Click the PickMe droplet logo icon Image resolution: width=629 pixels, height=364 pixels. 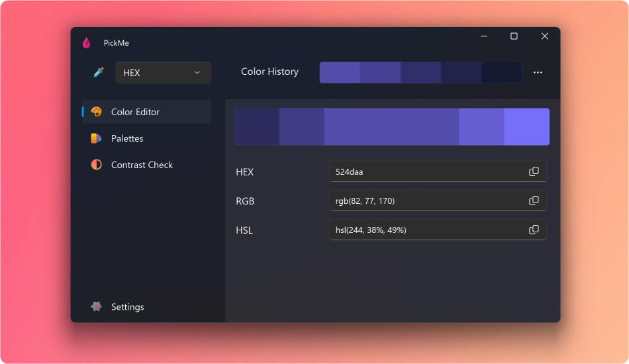coord(86,43)
